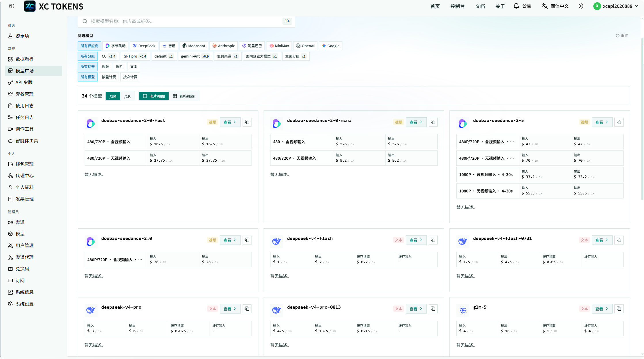
Task: Open 使用日志 in sidebar
Action: coord(34,106)
